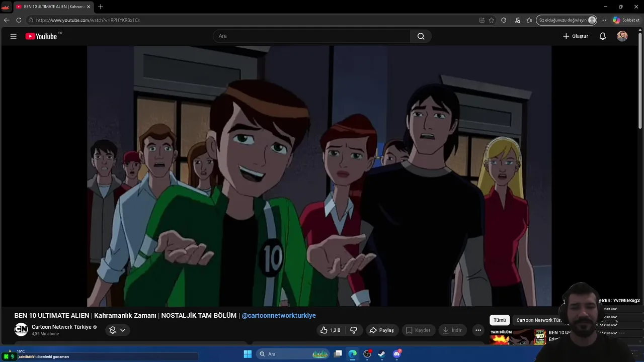Screen dimensions: 644x362
Task: Click the browser address bar URL
Action: pos(88,20)
